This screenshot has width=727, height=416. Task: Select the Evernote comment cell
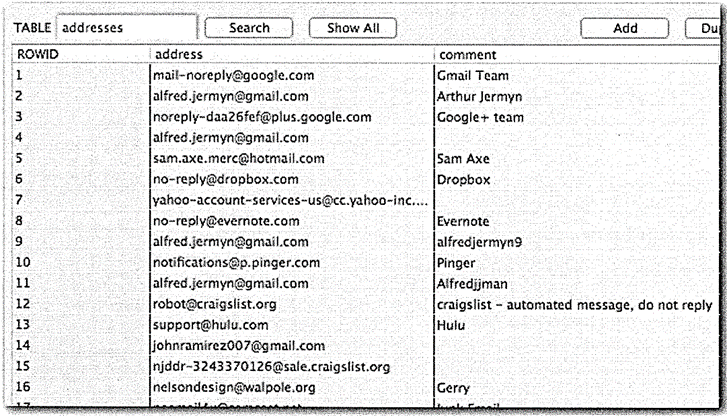577,221
